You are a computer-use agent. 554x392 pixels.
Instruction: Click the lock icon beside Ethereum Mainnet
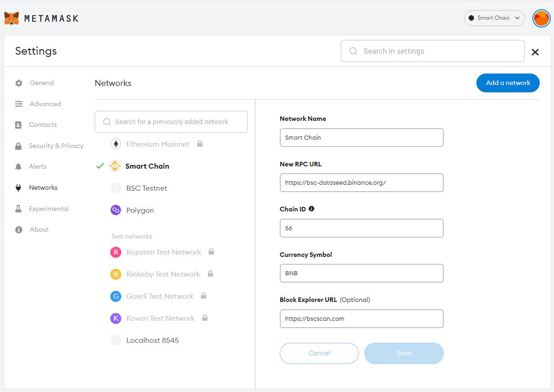click(x=199, y=143)
